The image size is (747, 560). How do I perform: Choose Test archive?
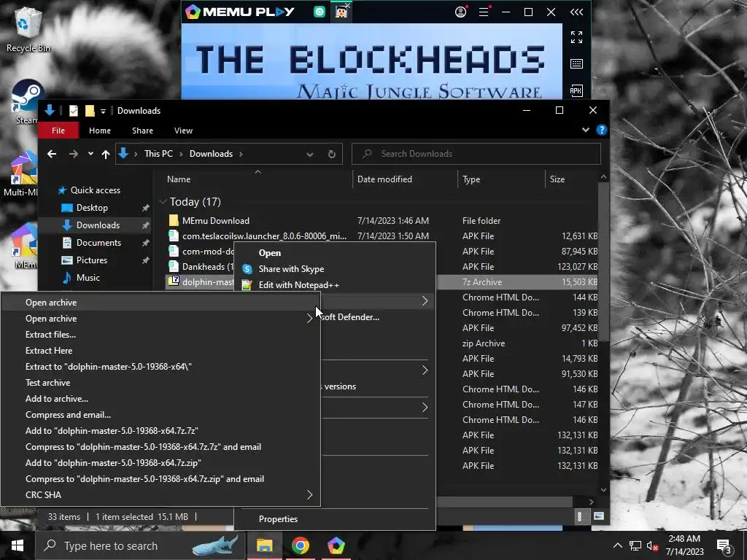(47, 382)
